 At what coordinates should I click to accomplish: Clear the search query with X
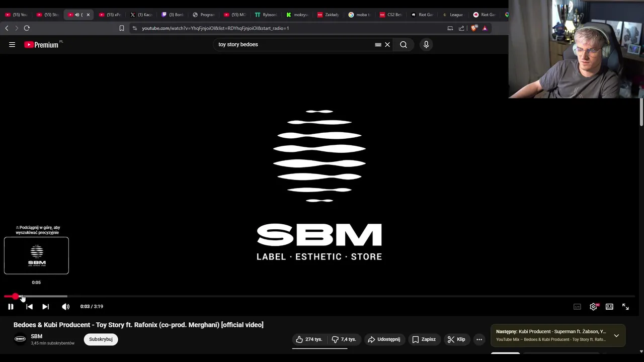pyautogui.click(x=387, y=45)
